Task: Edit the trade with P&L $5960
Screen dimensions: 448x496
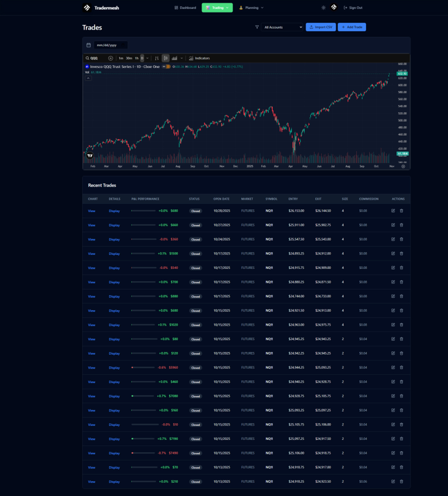Action: 393,368
